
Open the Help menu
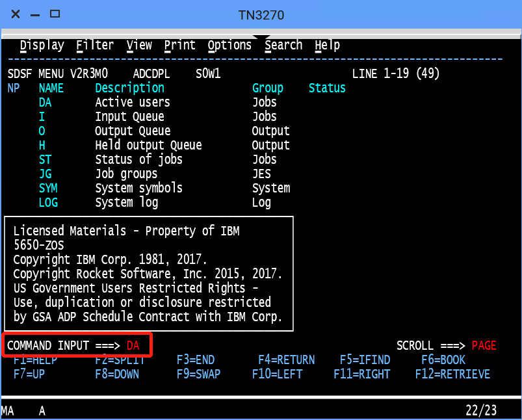click(x=328, y=46)
